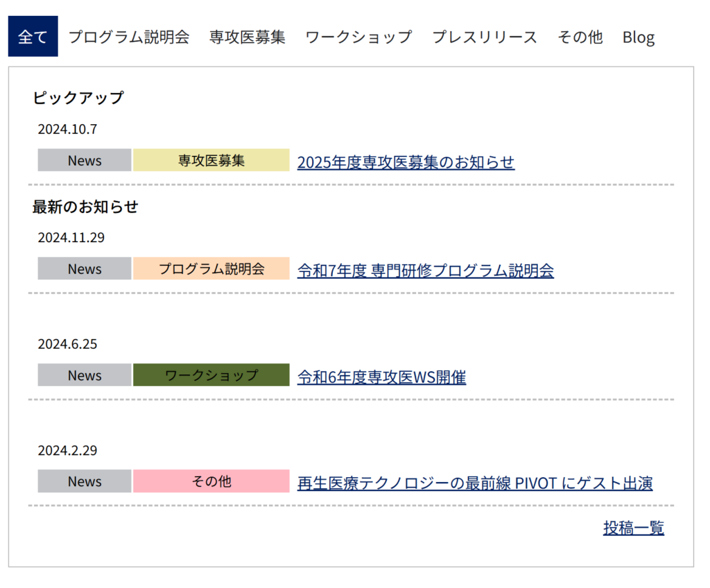The image size is (710, 588).
Task: Click the peach プログラム説明会 category label
Action: [211, 268]
